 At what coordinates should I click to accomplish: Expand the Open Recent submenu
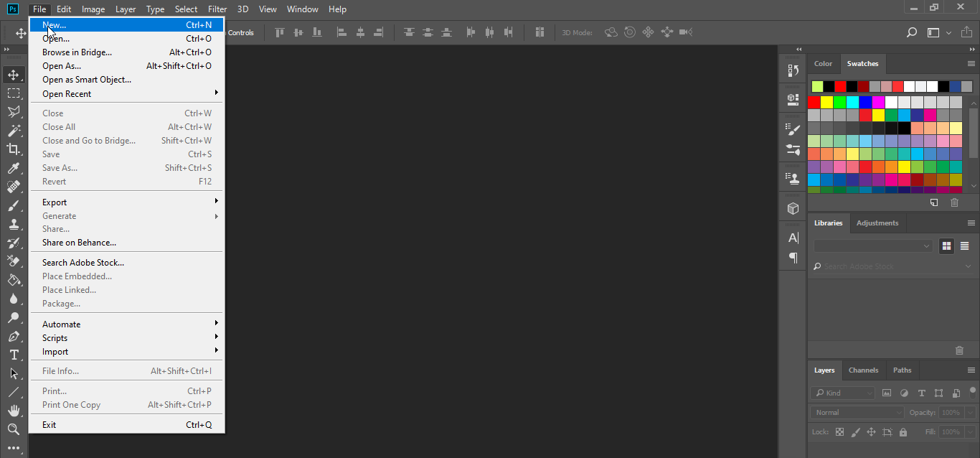tap(126, 93)
